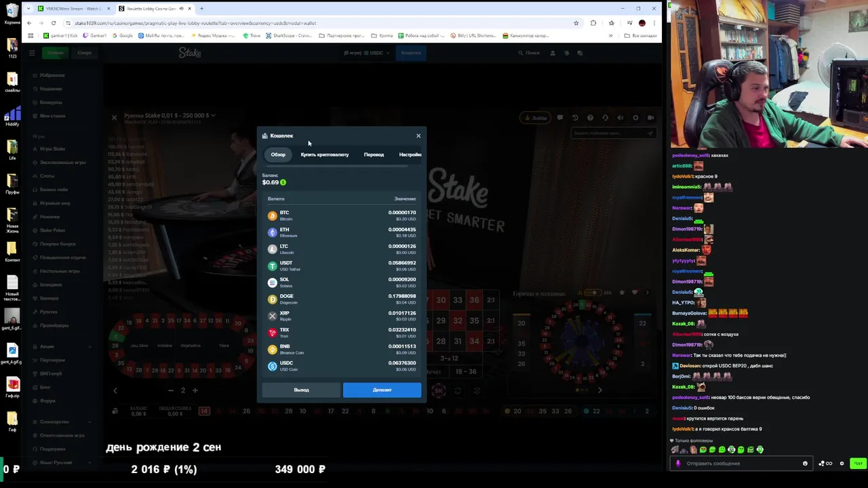Open a new browser tab with plus
868x488 pixels.
tap(201, 9)
